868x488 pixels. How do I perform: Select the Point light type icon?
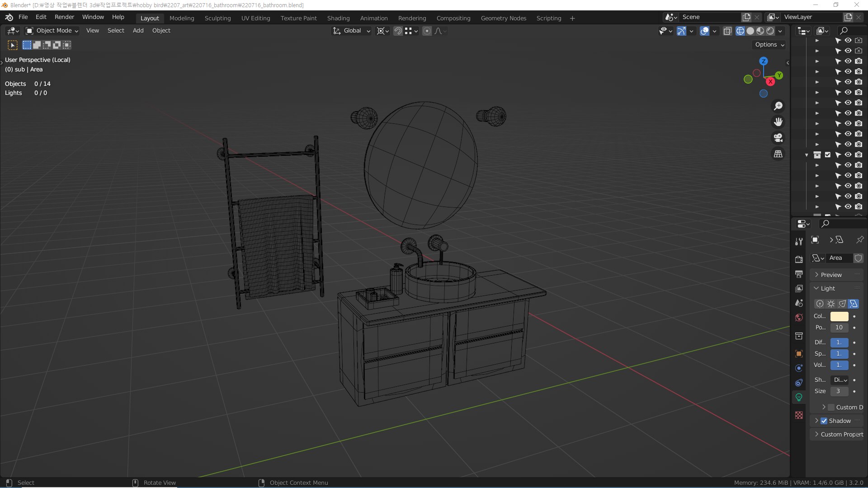point(820,304)
